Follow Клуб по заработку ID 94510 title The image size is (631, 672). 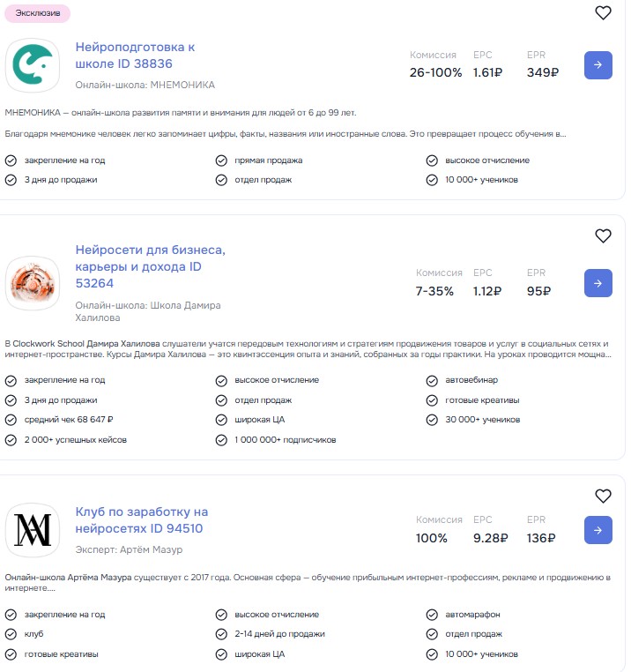click(141, 520)
